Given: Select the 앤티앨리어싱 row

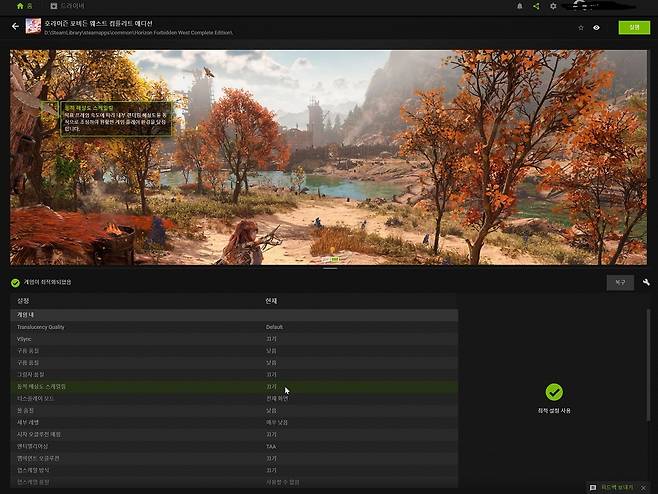Looking at the screenshot, I should tap(234, 446).
